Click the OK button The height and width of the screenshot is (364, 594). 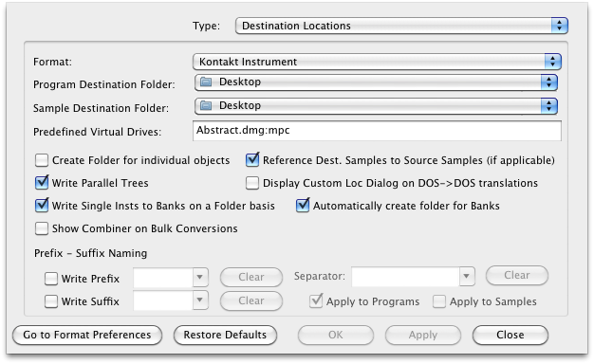[336, 335]
